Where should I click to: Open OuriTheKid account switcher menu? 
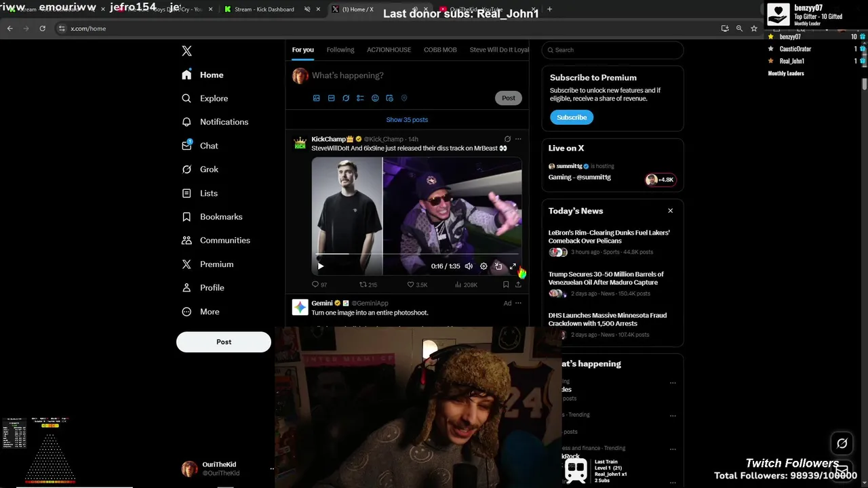coord(227,468)
